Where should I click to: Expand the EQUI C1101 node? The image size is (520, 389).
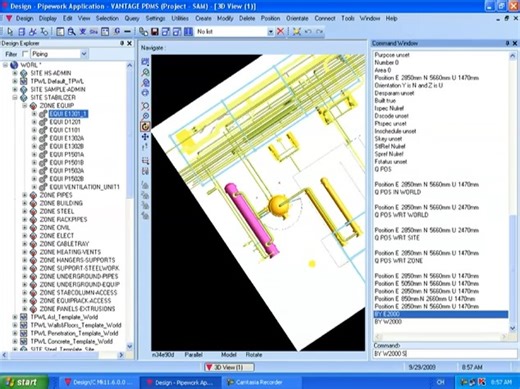[34, 130]
